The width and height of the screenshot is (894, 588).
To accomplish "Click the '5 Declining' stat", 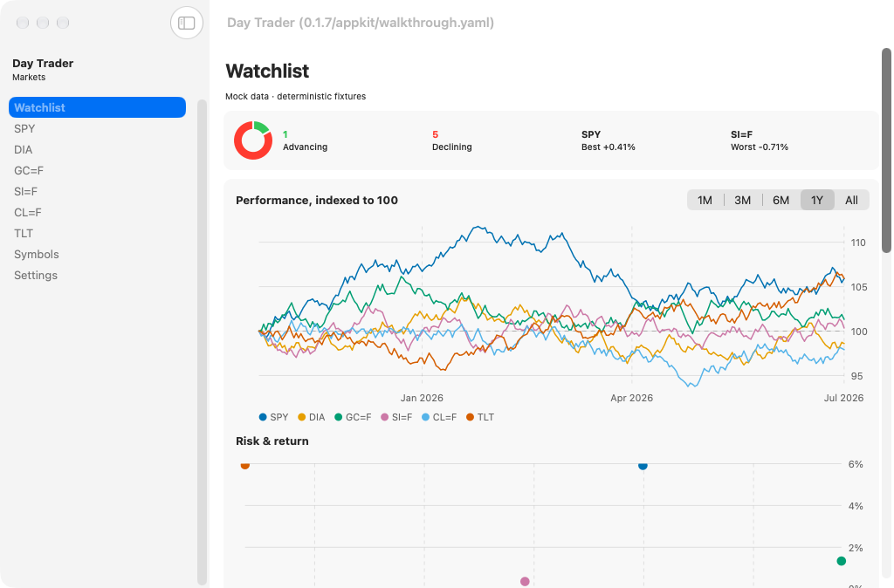I will tap(452, 140).
